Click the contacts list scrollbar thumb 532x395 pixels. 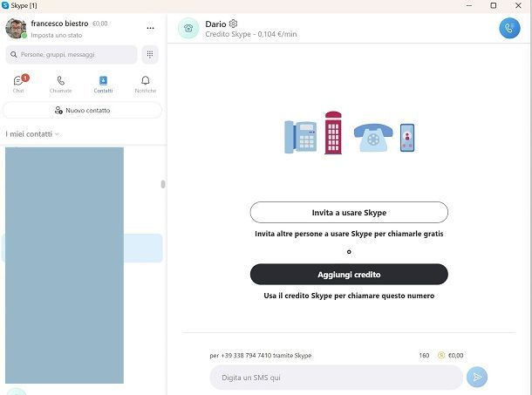click(163, 184)
